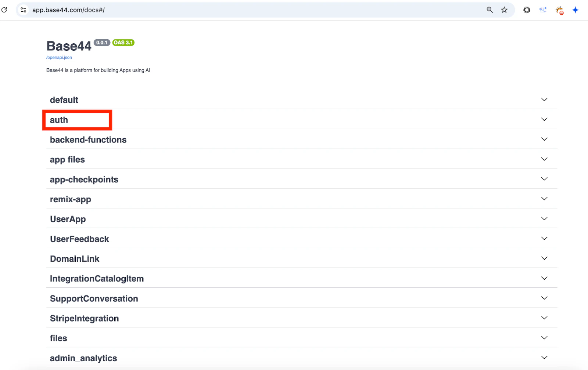588x370 pixels.
Task: Bookmark this page with the star icon
Action: 504,10
